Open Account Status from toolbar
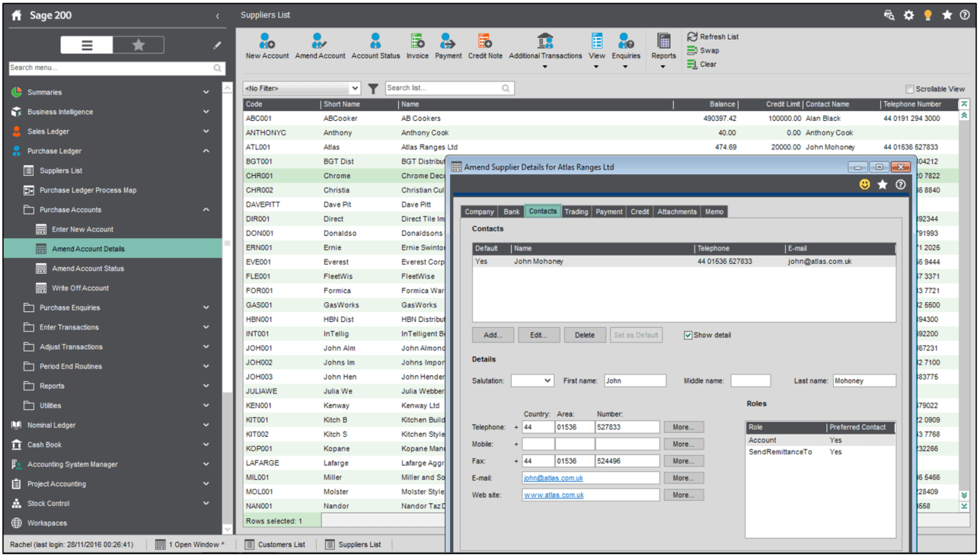 (375, 41)
